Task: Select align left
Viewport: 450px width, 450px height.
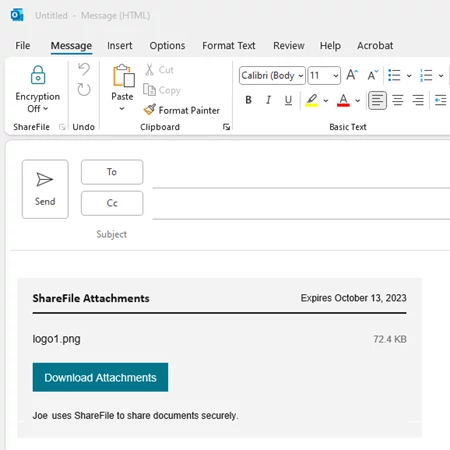Action: coord(377,100)
